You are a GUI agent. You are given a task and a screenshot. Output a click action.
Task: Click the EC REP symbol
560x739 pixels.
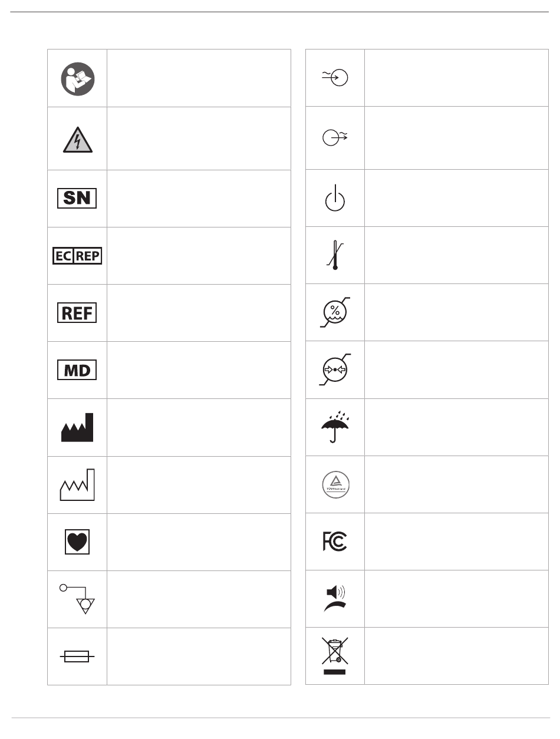(x=77, y=256)
